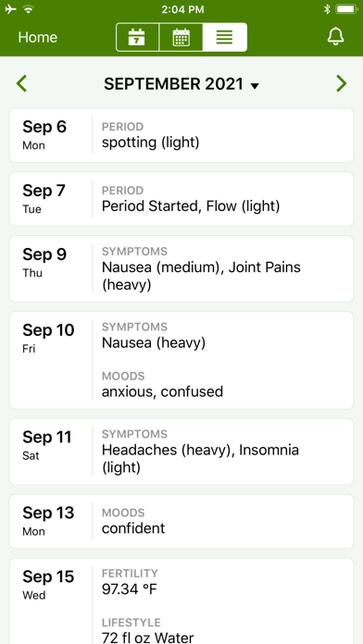Tap the 72 fl oz Water lifestyle line
The image size is (363, 644).
[x=147, y=638]
